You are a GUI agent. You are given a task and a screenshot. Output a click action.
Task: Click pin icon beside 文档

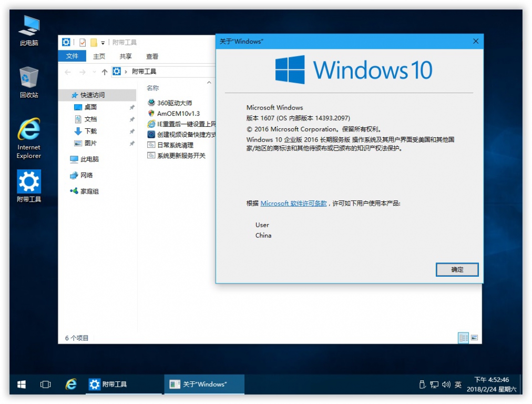click(132, 119)
